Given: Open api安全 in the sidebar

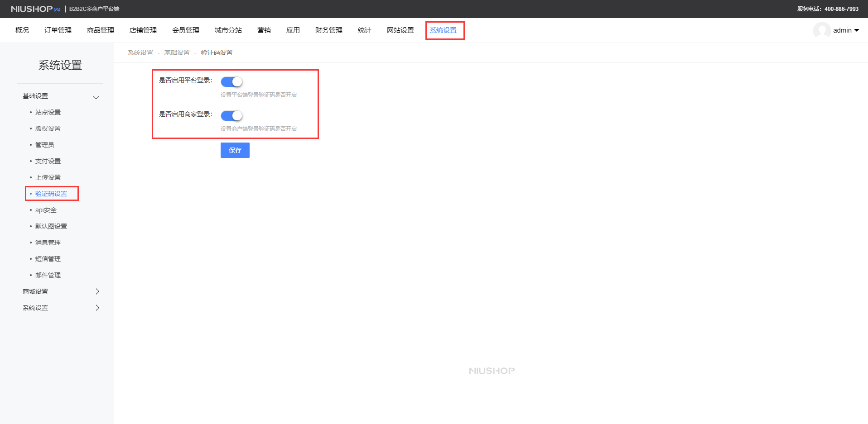Looking at the screenshot, I should (46, 210).
